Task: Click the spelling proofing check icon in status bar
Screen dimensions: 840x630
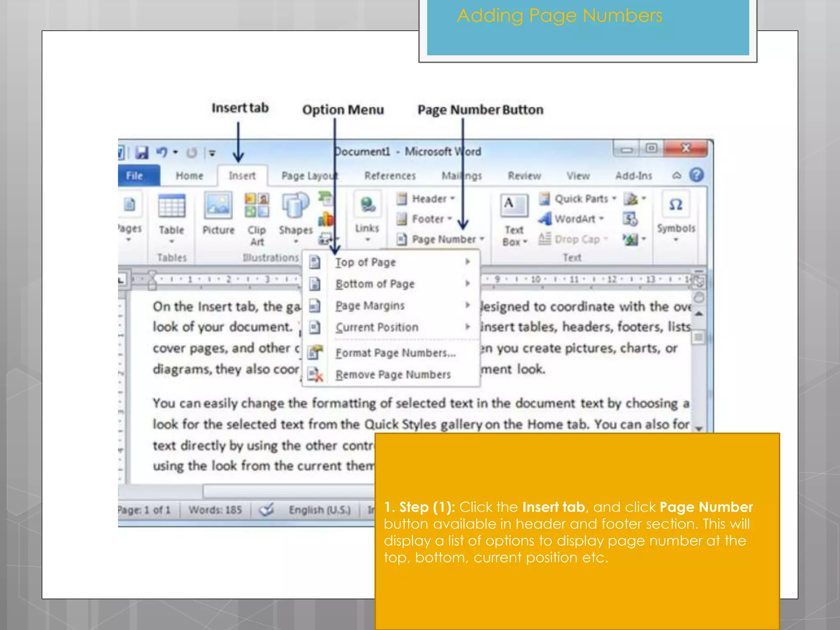Action: (267, 510)
